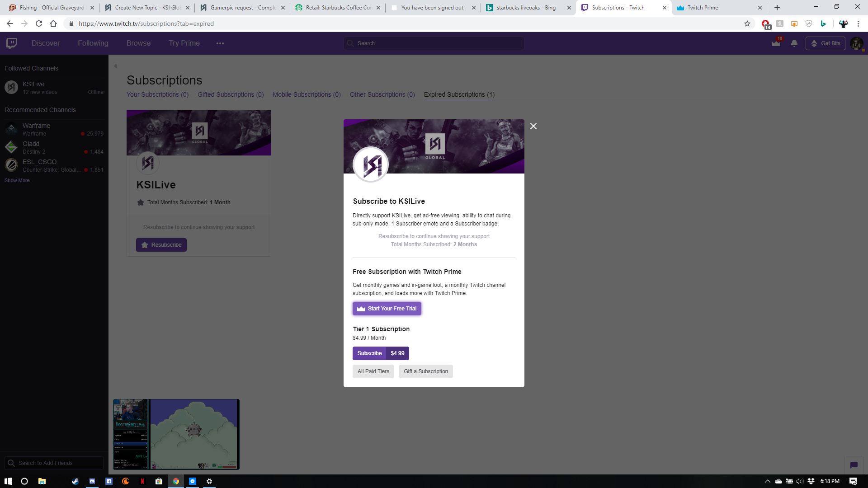
Task: Switch to the Twitch Prime browser tab
Action: click(720, 8)
